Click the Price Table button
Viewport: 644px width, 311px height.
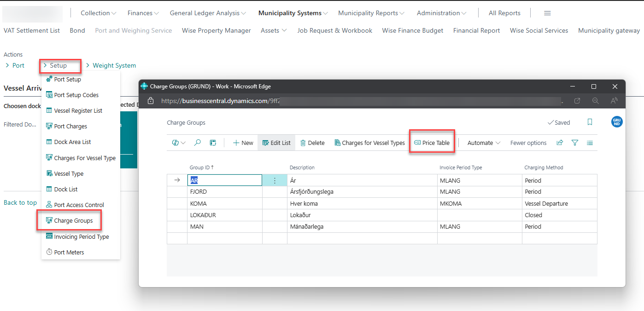432,143
